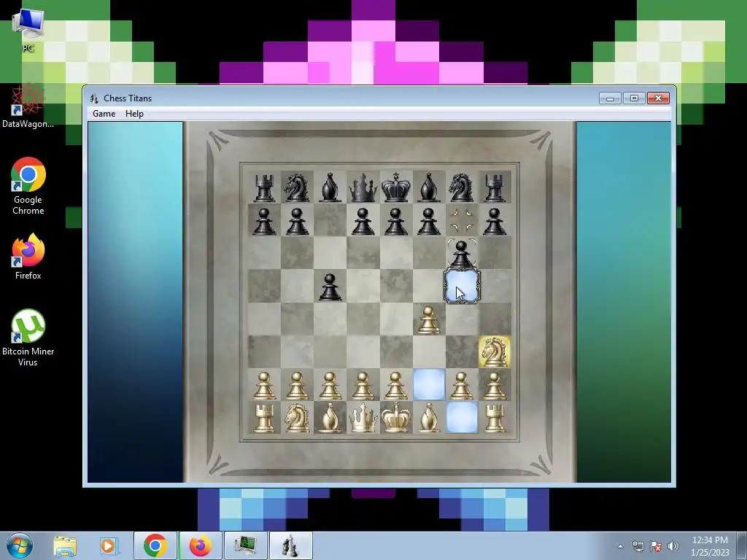Open the Game menu
The image size is (747, 560).
[104, 113]
